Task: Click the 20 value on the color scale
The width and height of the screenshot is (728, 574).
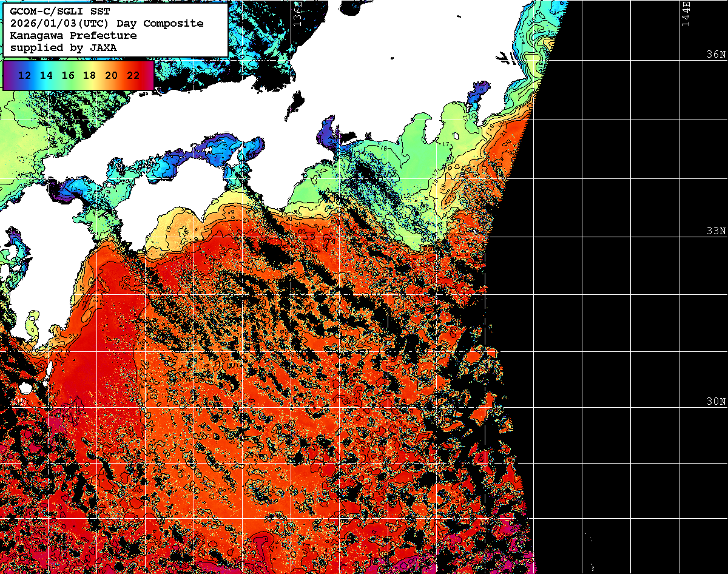Action: click(112, 76)
